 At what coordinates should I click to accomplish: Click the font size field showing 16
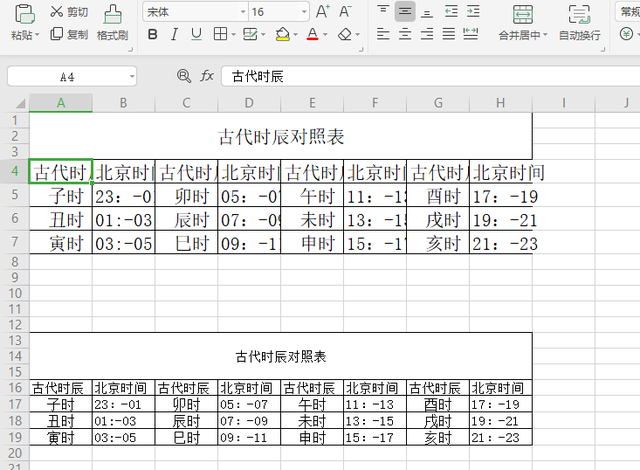tap(274, 12)
